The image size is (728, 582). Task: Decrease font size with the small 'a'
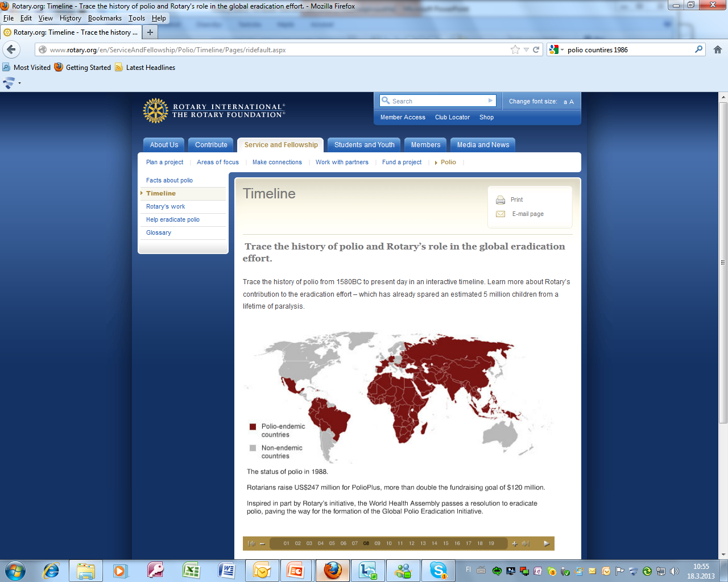click(565, 102)
